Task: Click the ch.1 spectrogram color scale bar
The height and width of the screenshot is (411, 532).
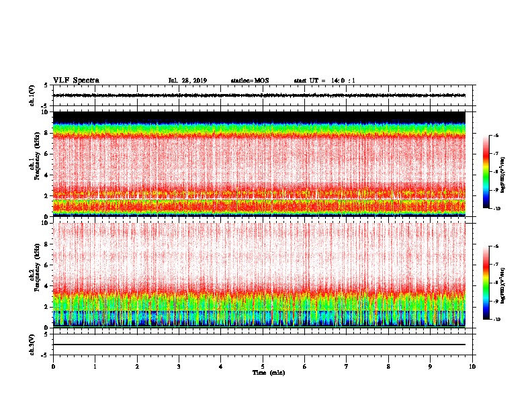Action: coord(486,172)
